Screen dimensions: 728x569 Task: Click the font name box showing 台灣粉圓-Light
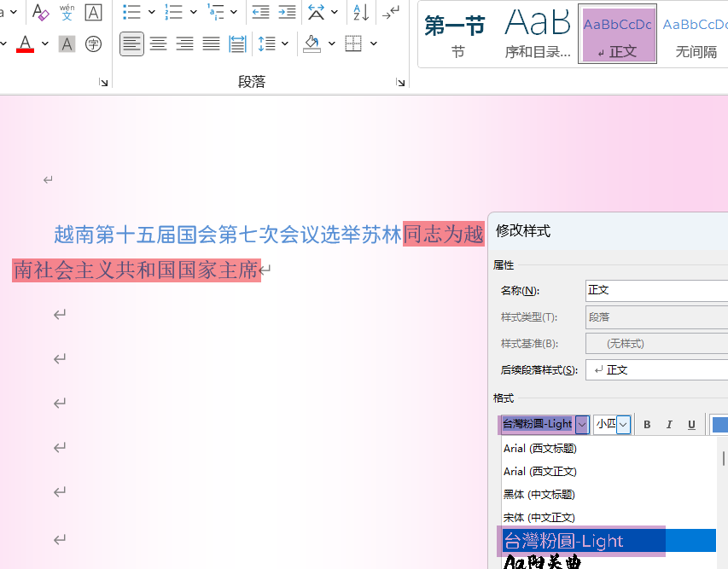(538, 425)
